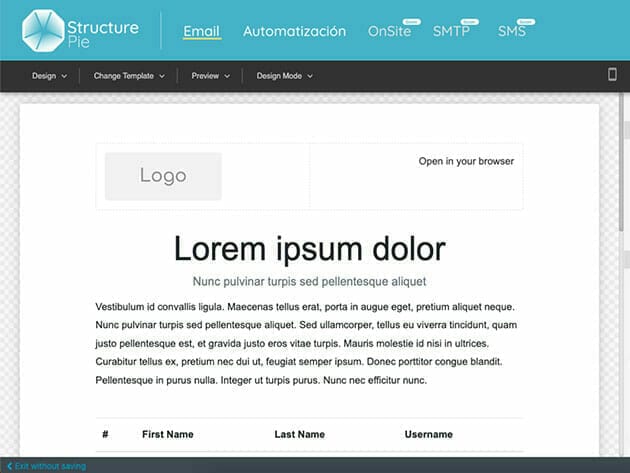
Task: Select the SMTP tab
Action: 452,31
